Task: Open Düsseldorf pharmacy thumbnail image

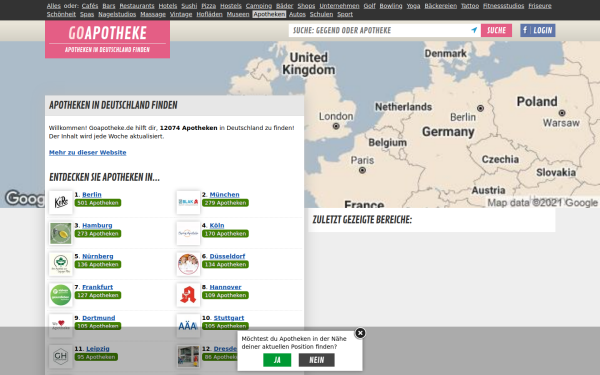Action: (188, 264)
